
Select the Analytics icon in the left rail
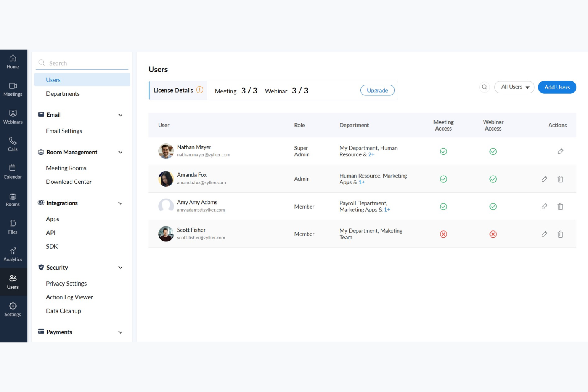pyautogui.click(x=13, y=253)
